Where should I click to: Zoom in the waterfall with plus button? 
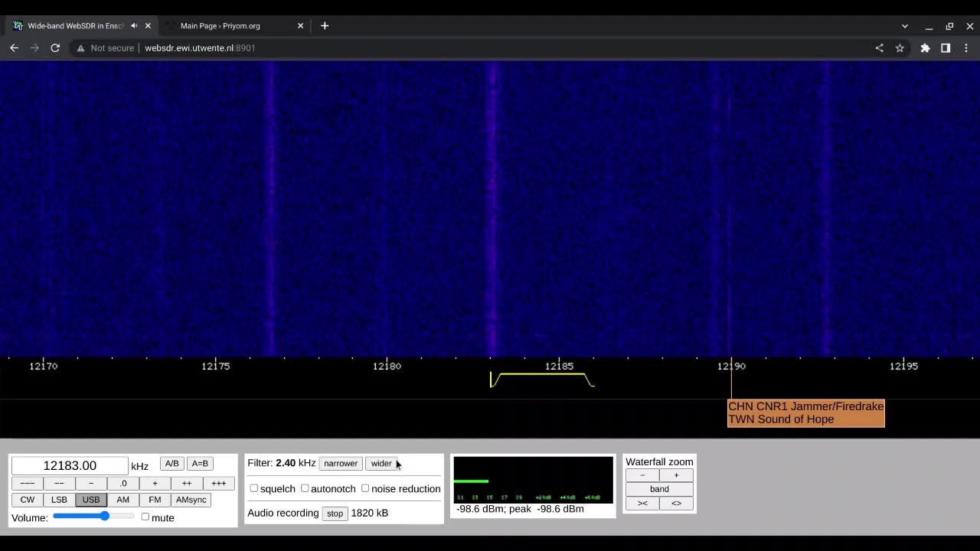pyautogui.click(x=676, y=475)
